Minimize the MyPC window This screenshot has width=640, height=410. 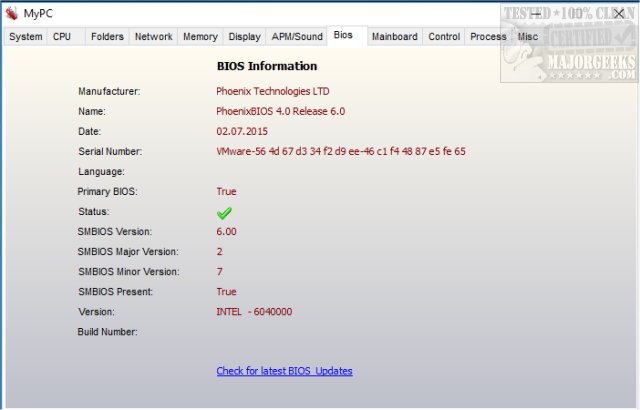536,14
